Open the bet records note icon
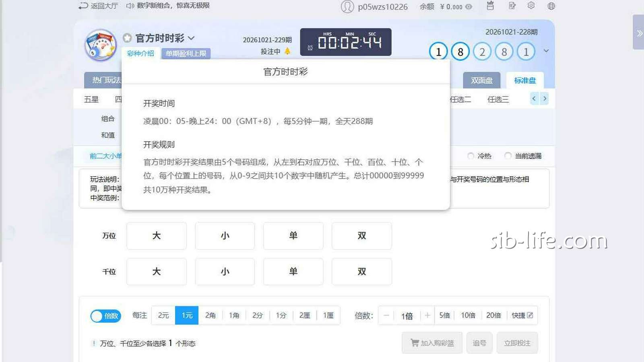The image size is (644, 362). [512, 6]
